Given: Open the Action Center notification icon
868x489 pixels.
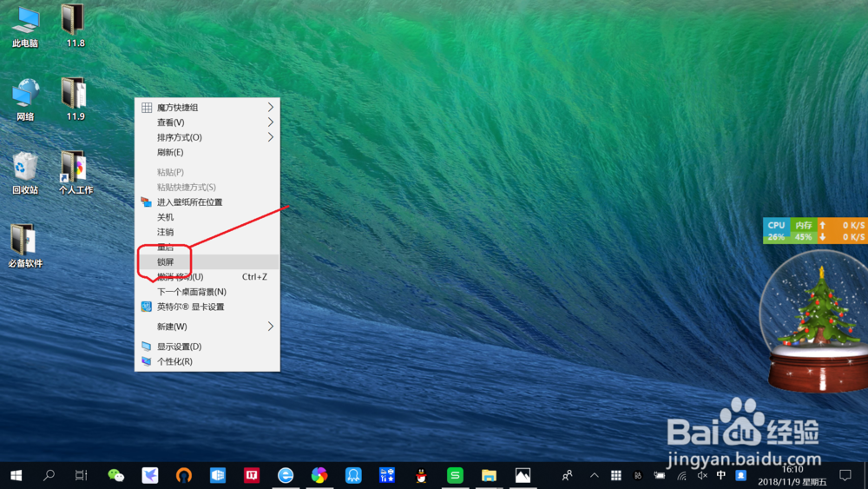Looking at the screenshot, I should [x=845, y=475].
